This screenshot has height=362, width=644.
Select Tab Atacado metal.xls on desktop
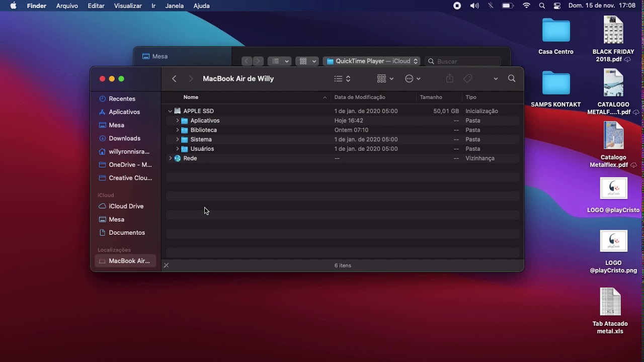[x=610, y=311]
